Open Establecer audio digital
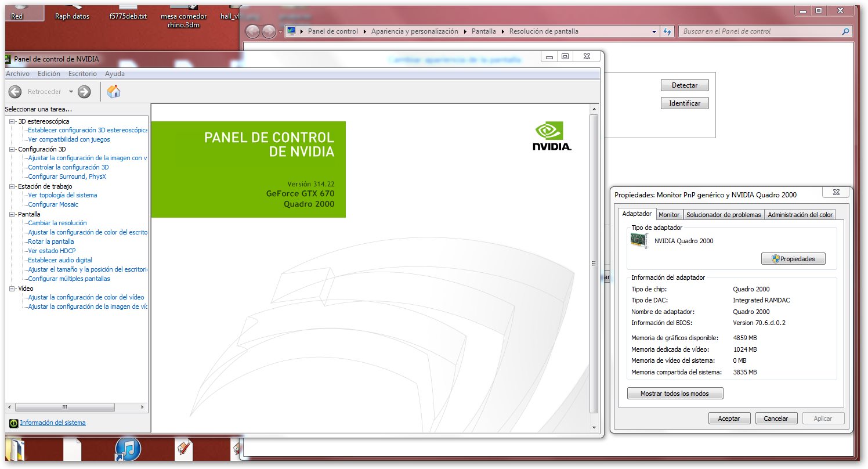Screen dimensions: 868x469 pyautogui.click(x=60, y=260)
